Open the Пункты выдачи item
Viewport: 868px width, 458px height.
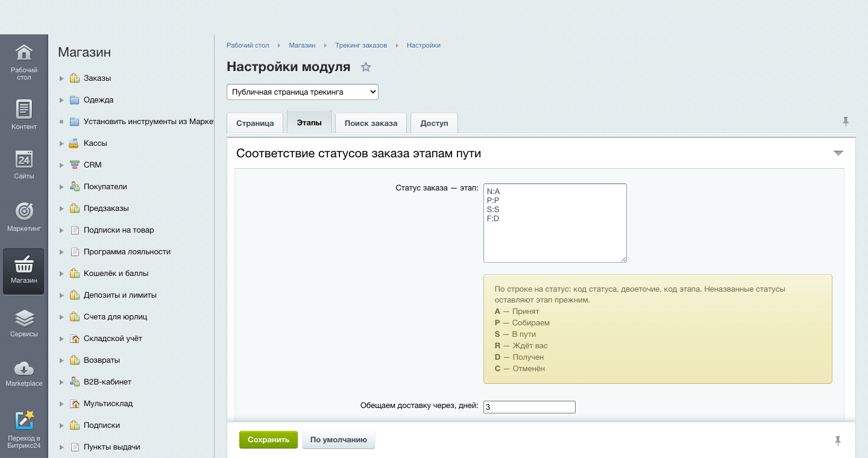pyautogui.click(x=112, y=447)
